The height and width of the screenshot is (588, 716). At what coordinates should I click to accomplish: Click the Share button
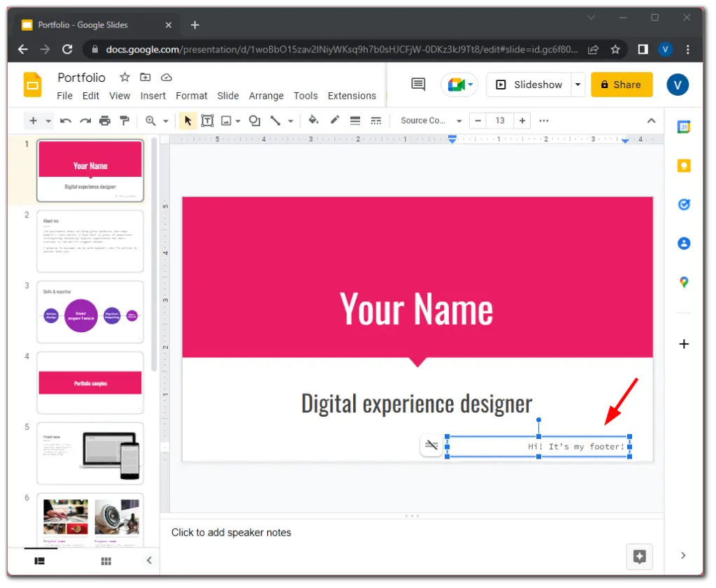[x=621, y=84]
